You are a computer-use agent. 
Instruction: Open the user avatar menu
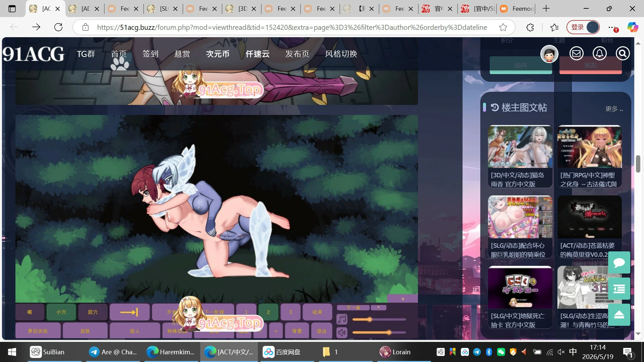[549, 54]
